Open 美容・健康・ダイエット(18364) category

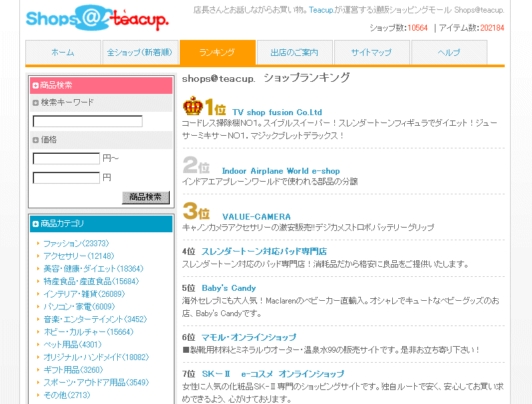[93, 269]
